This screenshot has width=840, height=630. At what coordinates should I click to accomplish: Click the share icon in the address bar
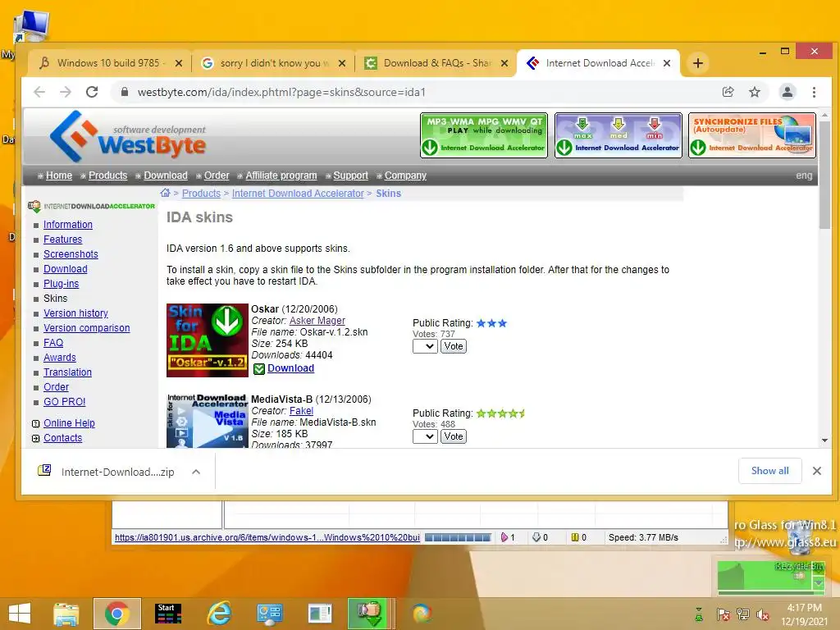click(x=728, y=92)
